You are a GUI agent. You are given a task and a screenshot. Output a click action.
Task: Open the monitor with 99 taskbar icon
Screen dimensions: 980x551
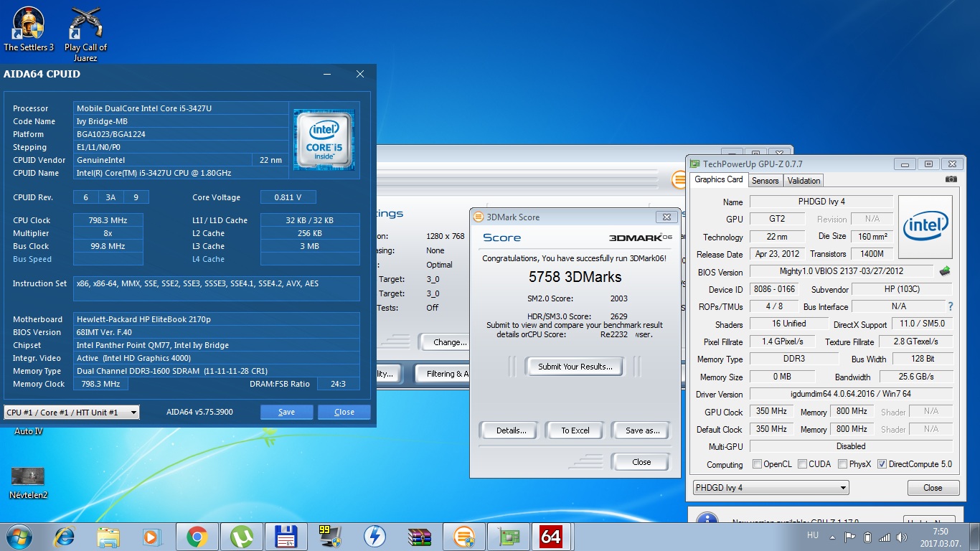pos(330,537)
